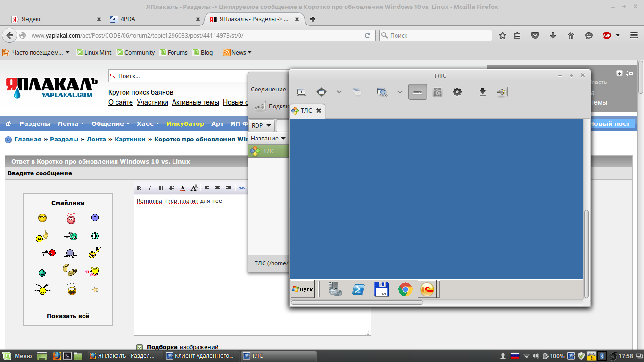Go to the Инкубатор section
This screenshot has width=644, height=362.
tap(185, 123)
